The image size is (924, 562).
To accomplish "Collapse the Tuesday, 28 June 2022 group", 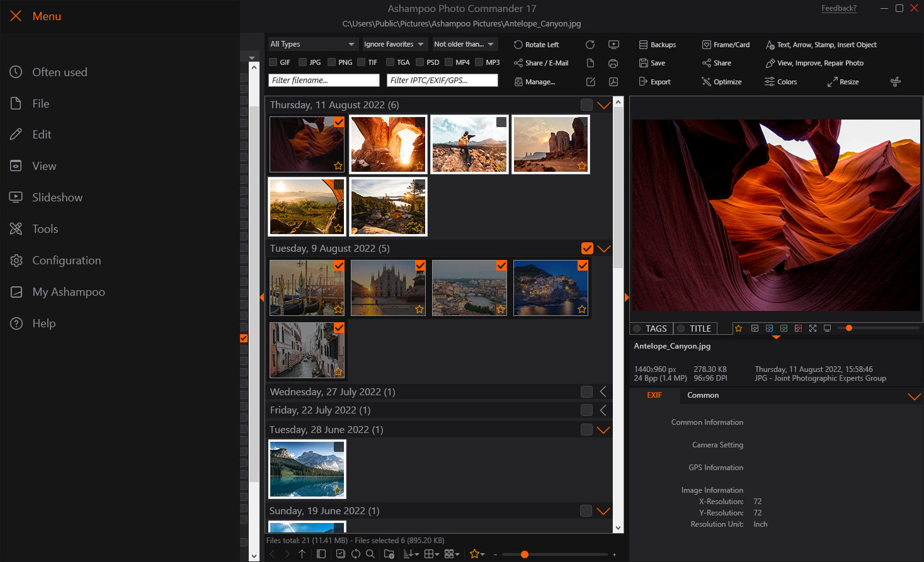I will [x=603, y=429].
